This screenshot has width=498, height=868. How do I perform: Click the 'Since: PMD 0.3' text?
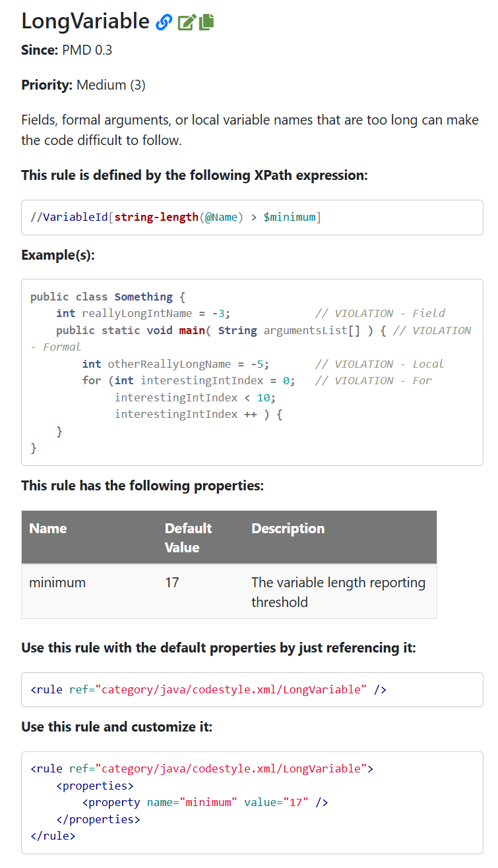(x=67, y=50)
